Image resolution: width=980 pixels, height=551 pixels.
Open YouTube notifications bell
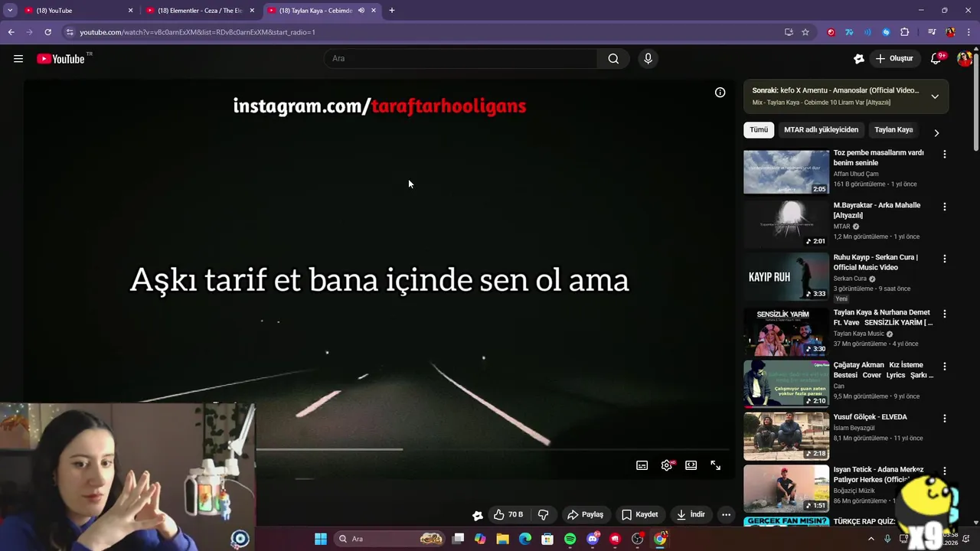936,59
